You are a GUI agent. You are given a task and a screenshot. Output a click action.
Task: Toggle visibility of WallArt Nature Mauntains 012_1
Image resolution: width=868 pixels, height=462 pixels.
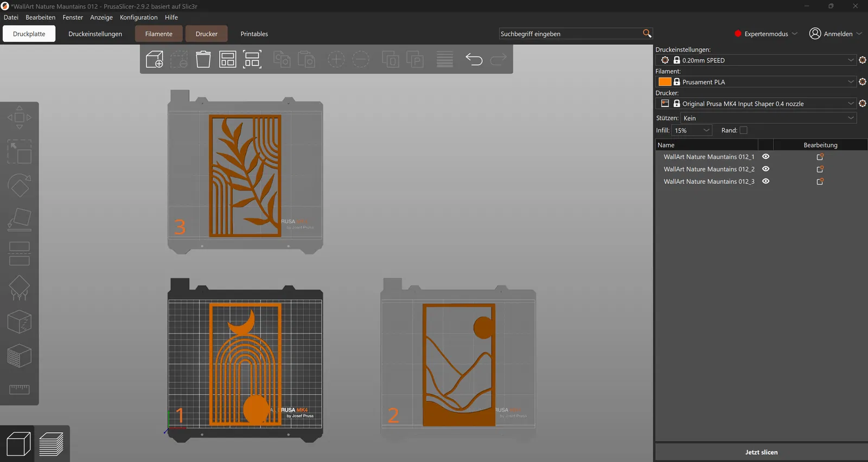[x=765, y=157]
